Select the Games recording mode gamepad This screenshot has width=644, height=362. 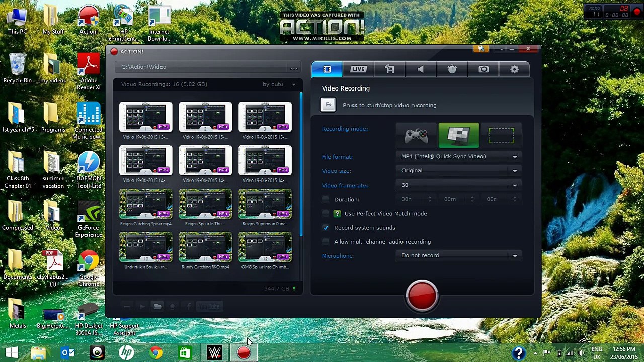click(x=416, y=135)
